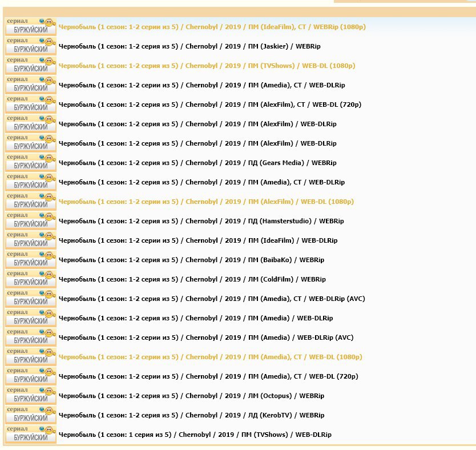Click series category badge beside Gears Media WEBRip
The width and height of the screenshot is (476, 450).
tap(31, 163)
